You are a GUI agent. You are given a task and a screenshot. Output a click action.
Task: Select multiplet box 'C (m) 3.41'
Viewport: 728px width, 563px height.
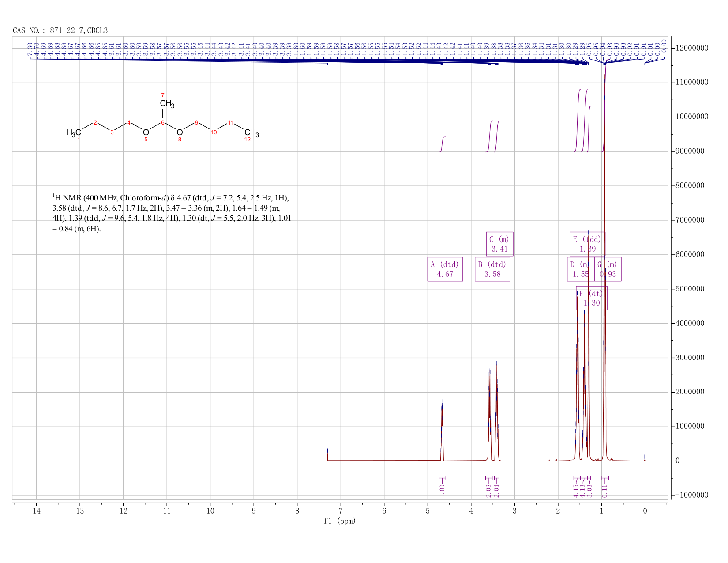499,244
